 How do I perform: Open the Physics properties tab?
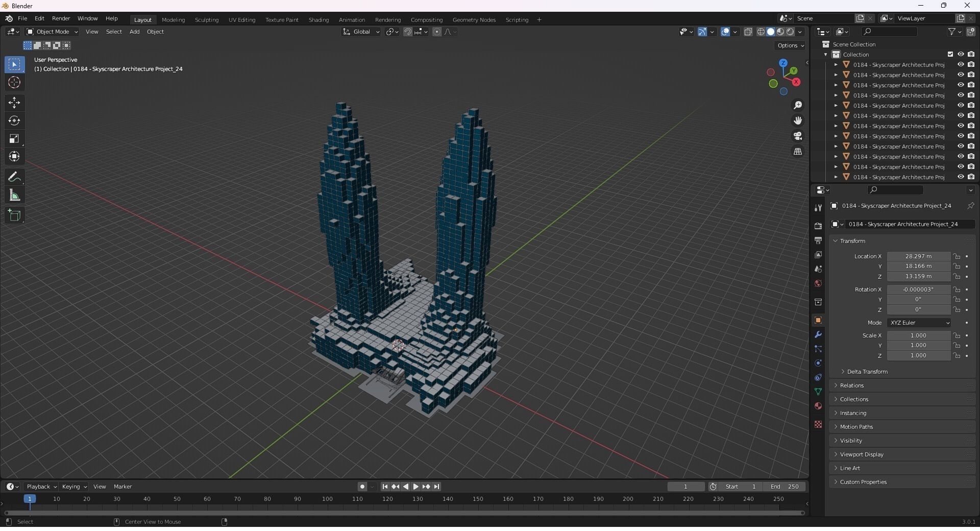coord(818,363)
